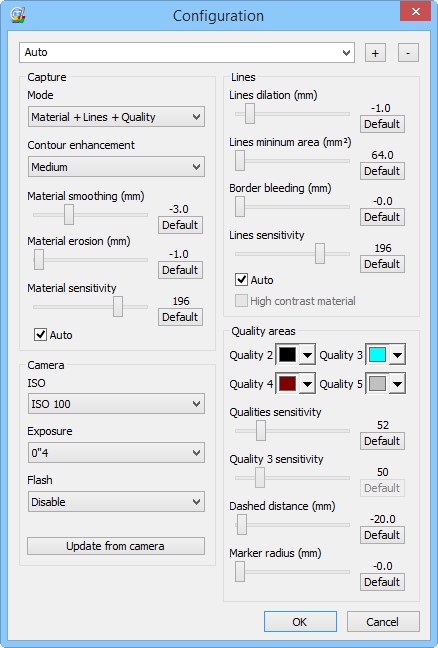Viewport: 438px width, 648px height.
Task: Open the ISO 100 dropdown
Action: 116,404
